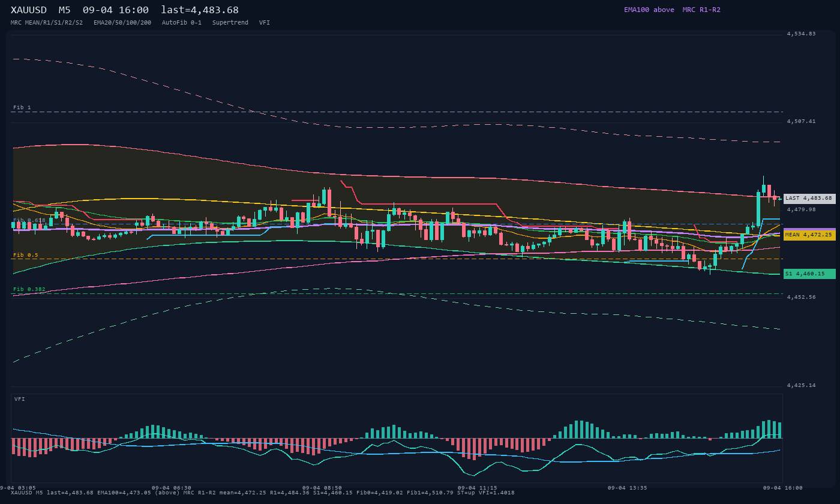The height and width of the screenshot is (504, 840).
Task: Click the Fib 0.618 level label
Action: pos(29,220)
